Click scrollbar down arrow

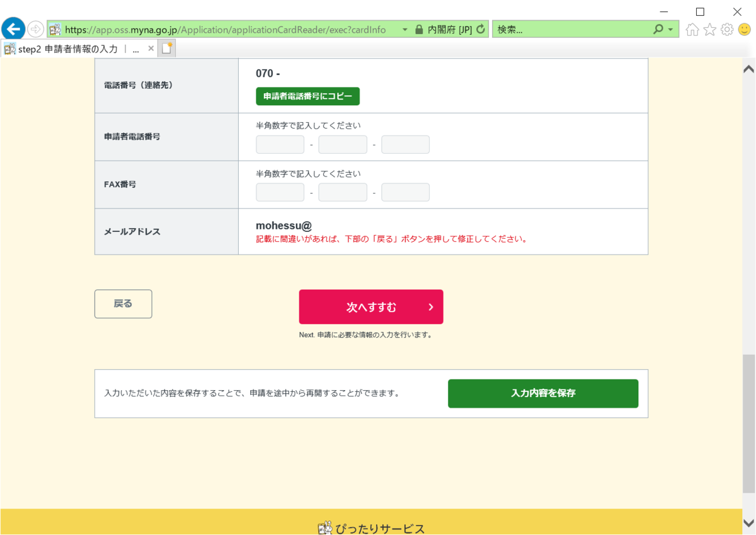748,523
